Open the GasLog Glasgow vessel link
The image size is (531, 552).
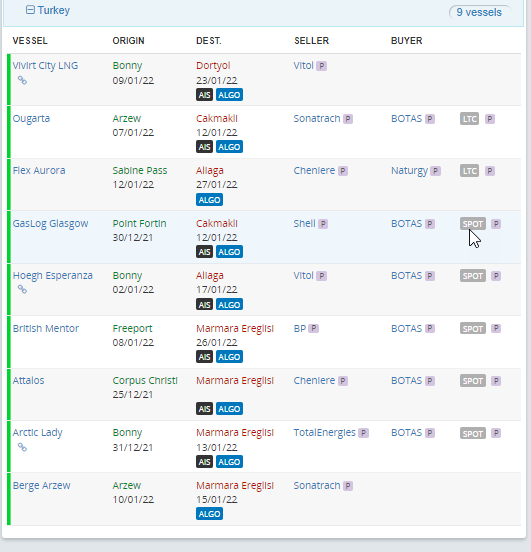tap(50, 224)
